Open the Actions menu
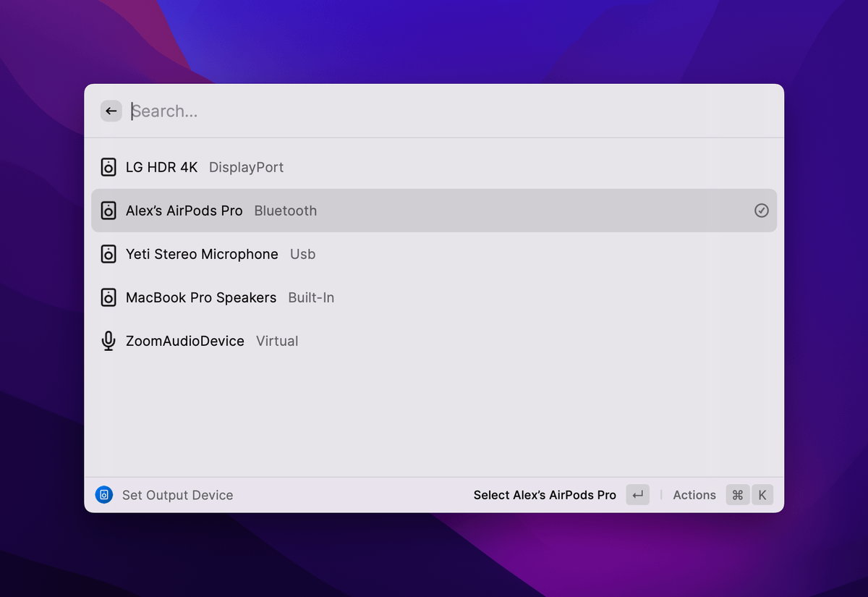Image resolution: width=868 pixels, height=597 pixels. click(694, 495)
